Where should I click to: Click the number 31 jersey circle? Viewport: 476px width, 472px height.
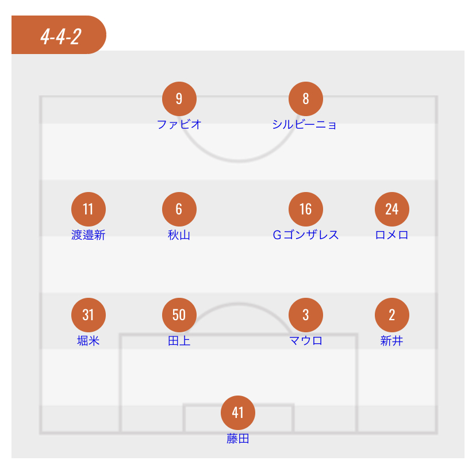click(x=88, y=315)
